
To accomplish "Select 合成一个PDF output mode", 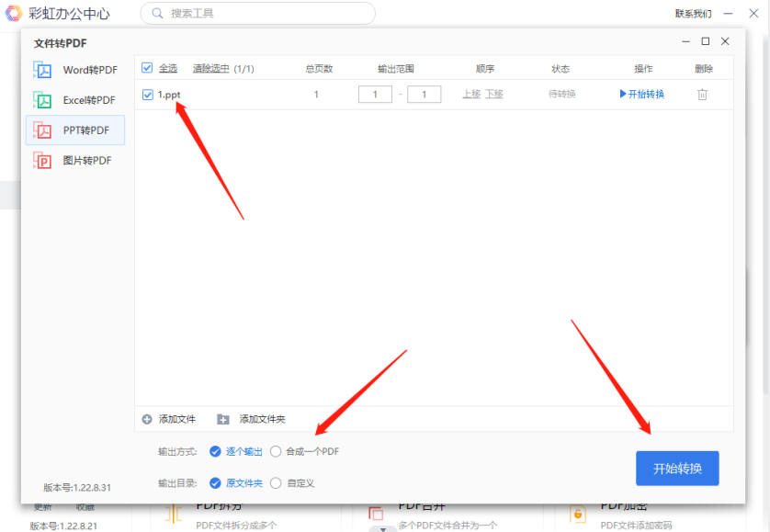I will pos(276,451).
